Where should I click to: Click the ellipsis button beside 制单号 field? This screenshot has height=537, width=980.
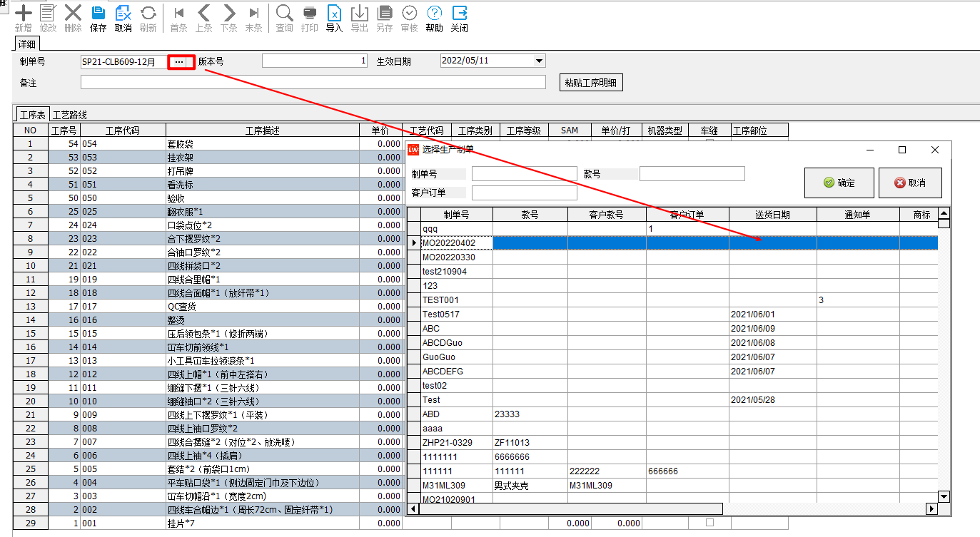(179, 62)
